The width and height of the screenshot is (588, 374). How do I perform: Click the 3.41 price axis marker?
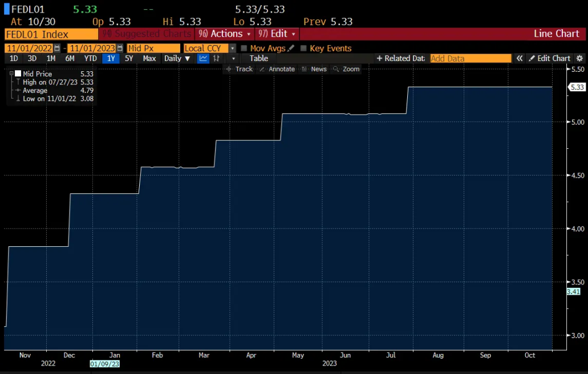click(x=573, y=291)
